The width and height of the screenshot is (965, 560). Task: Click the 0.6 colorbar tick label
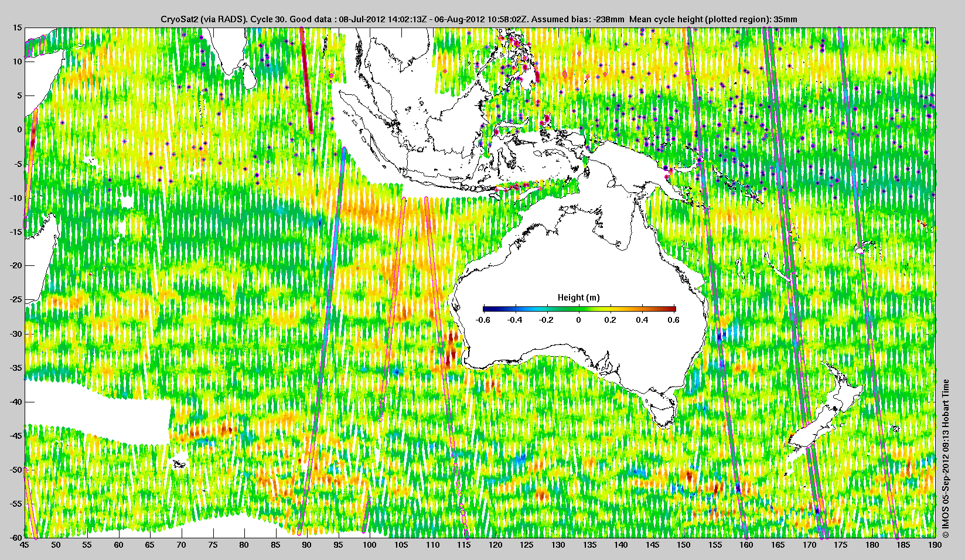coord(674,320)
